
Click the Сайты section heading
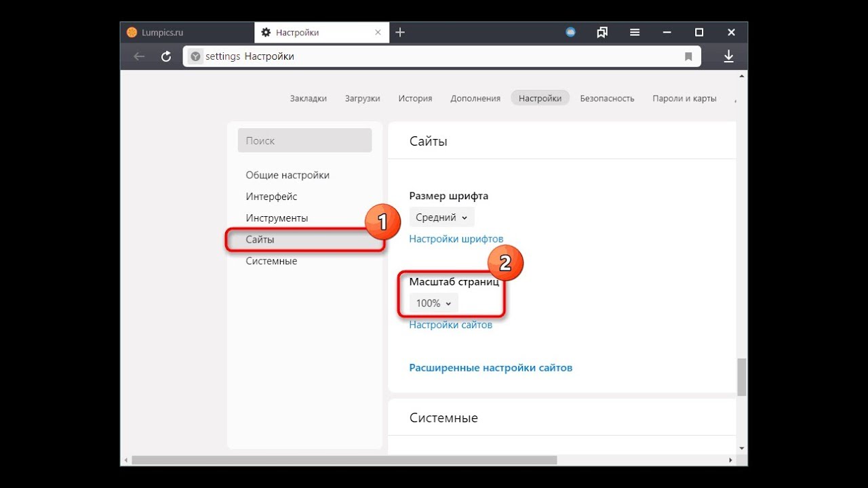point(429,141)
